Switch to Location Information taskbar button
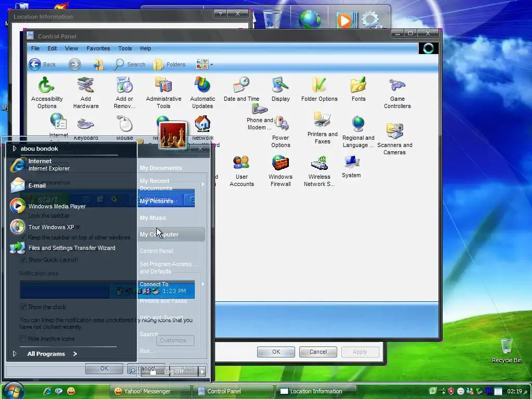Screen dimensions: 532x399 coord(316,391)
